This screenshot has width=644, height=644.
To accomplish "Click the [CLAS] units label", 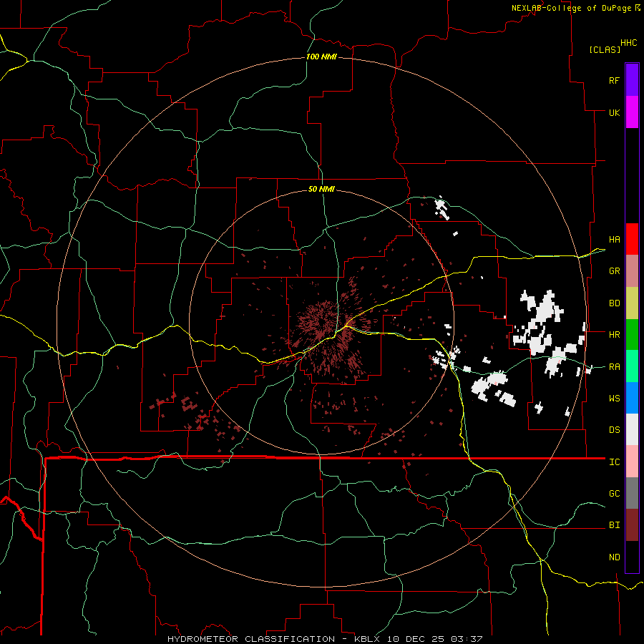I will click(x=604, y=49).
